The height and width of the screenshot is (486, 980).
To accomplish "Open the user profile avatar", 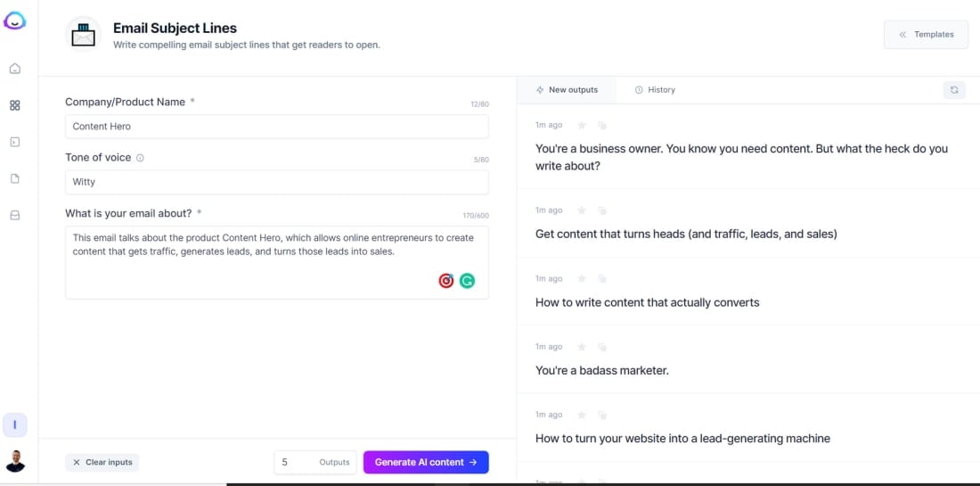I will pos(15,461).
